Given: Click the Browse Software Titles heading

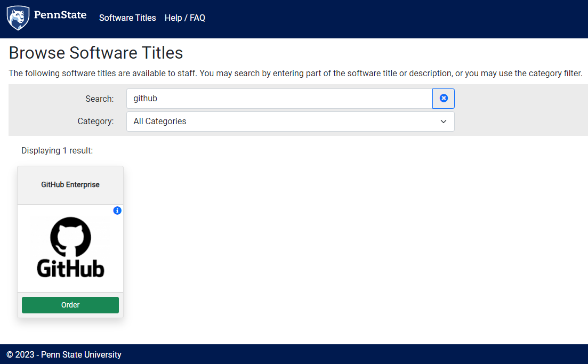Looking at the screenshot, I should pyautogui.click(x=96, y=52).
